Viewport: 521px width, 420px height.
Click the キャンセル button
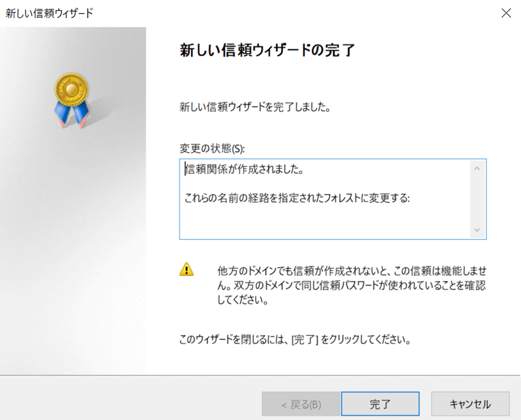470,404
